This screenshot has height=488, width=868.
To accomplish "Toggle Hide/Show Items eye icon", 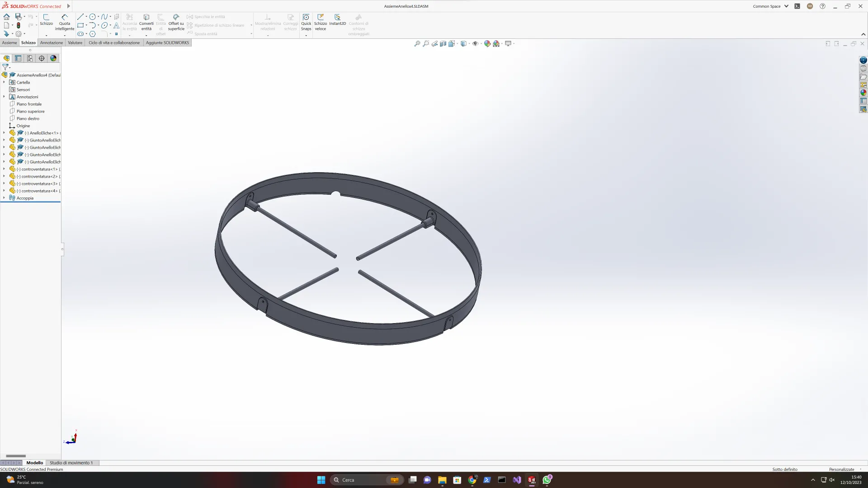I will click(x=475, y=44).
